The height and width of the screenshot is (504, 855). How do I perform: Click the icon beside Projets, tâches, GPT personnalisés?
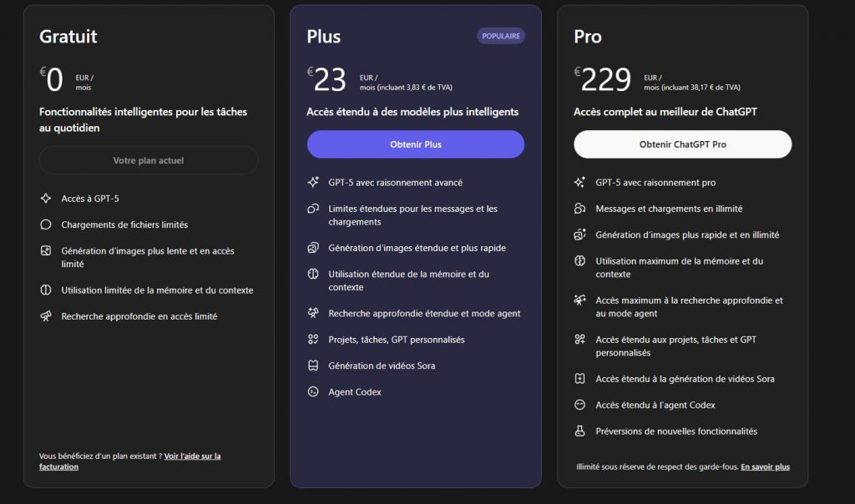[x=313, y=340]
